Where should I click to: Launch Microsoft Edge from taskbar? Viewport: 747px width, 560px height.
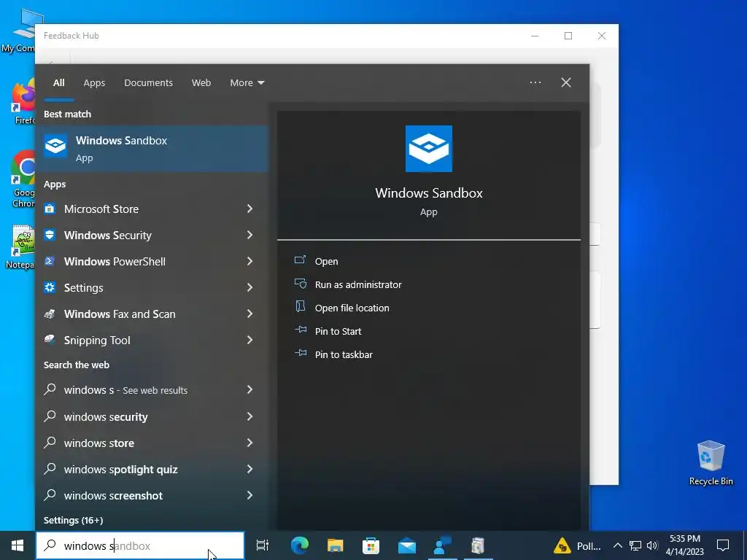(x=300, y=545)
